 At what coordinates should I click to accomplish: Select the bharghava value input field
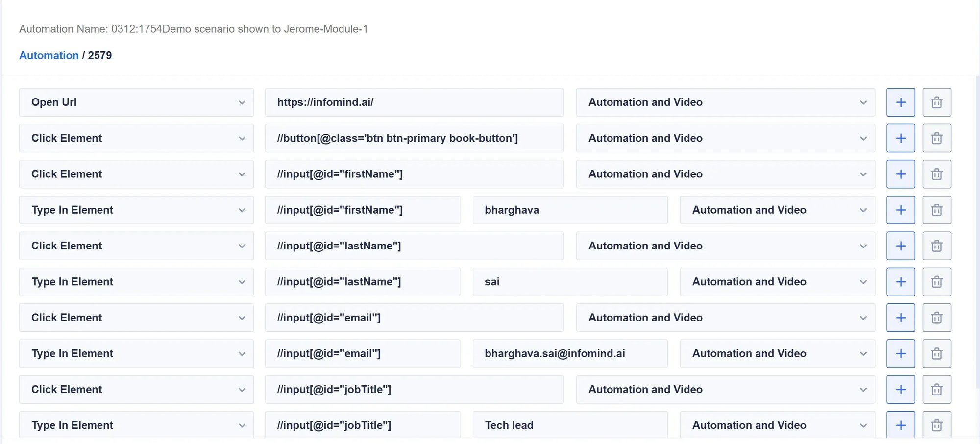[570, 210]
